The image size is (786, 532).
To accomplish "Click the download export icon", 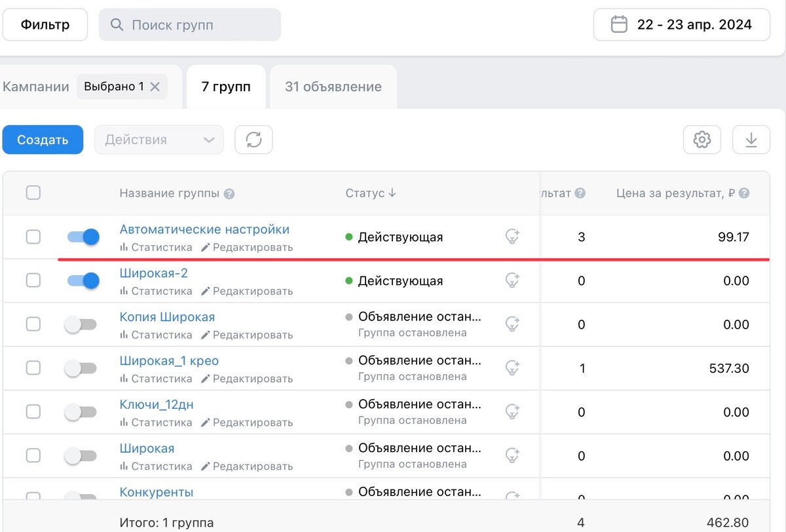I will [751, 140].
